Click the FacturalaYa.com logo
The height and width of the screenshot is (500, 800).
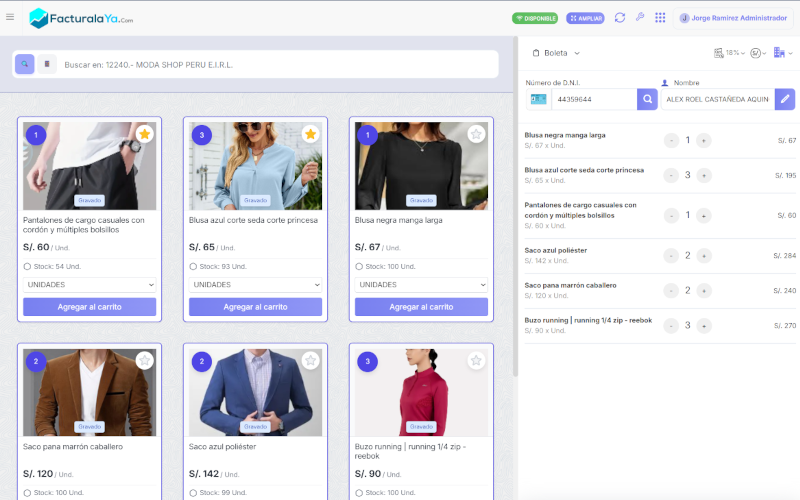tap(81, 18)
